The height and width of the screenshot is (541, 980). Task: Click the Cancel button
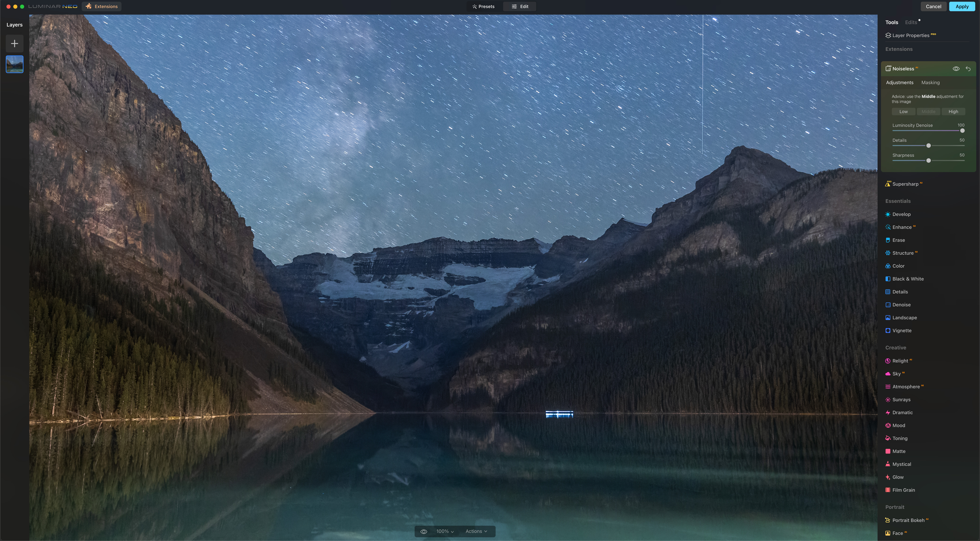[933, 6]
